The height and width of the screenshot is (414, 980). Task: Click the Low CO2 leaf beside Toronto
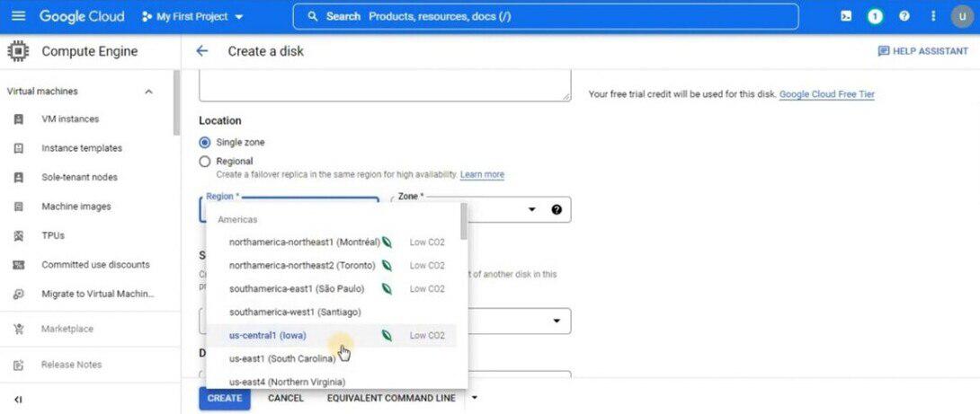point(388,266)
